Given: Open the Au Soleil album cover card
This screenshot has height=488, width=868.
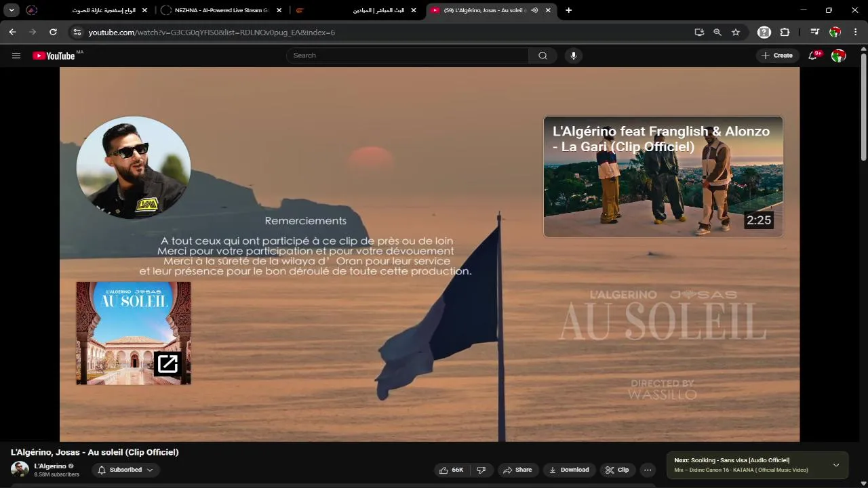Looking at the screenshot, I should click(x=134, y=333).
